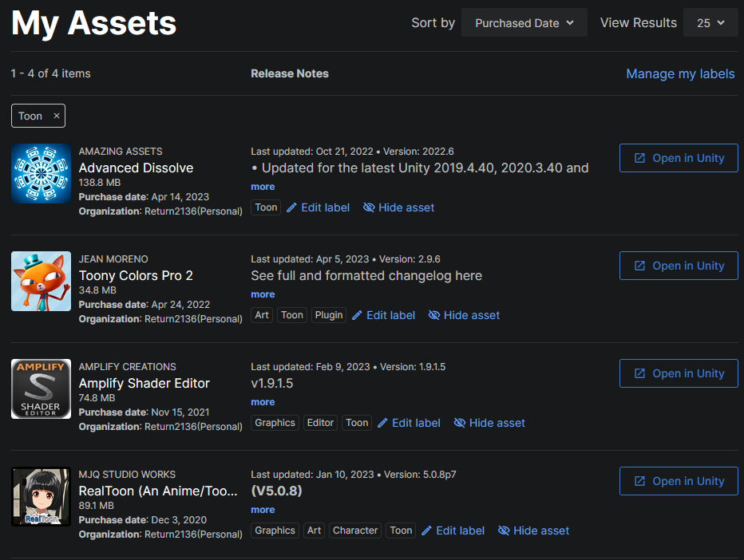
Task: Hide the Toony Colors Pro 2 asset
Action: pyautogui.click(x=464, y=315)
